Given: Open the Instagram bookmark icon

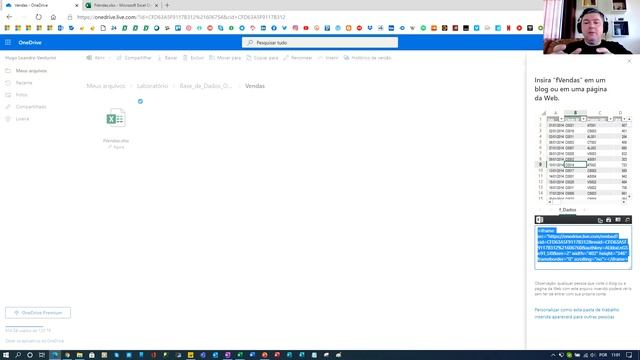Looking at the screenshot, I should (295, 28).
